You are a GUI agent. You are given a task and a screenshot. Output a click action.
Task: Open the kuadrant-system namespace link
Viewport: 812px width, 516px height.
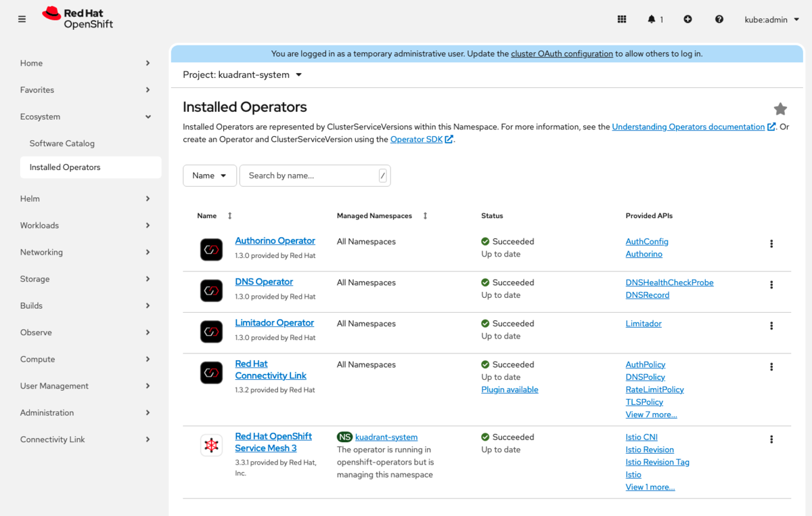coord(386,437)
